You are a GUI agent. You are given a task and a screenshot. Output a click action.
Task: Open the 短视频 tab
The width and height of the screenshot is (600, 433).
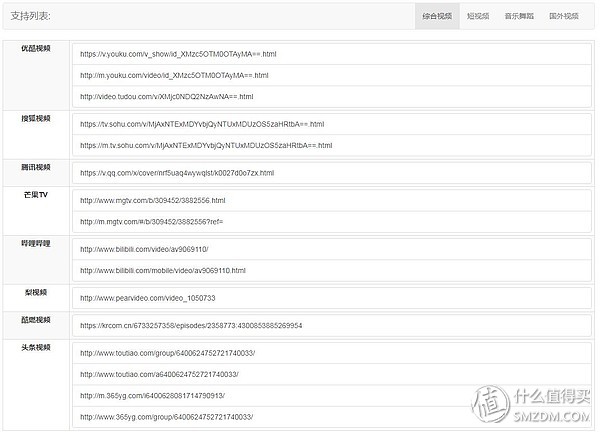tap(478, 16)
